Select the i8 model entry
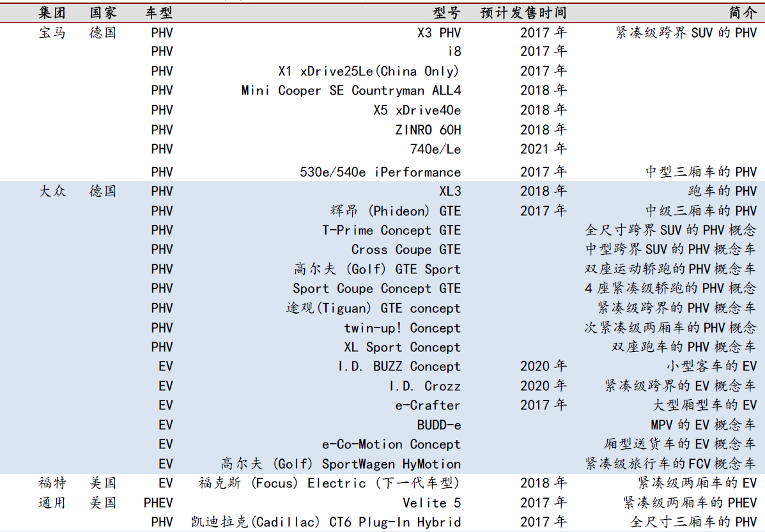This screenshot has width=765, height=532. click(453, 51)
